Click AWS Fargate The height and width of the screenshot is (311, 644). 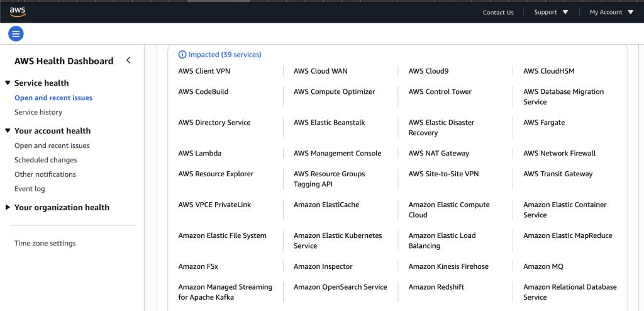pyautogui.click(x=544, y=123)
